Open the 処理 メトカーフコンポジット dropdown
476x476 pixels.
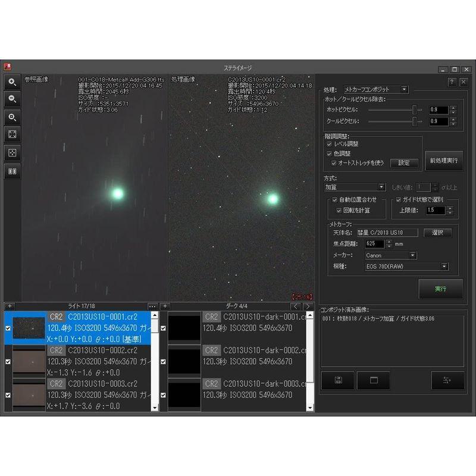click(x=376, y=89)
